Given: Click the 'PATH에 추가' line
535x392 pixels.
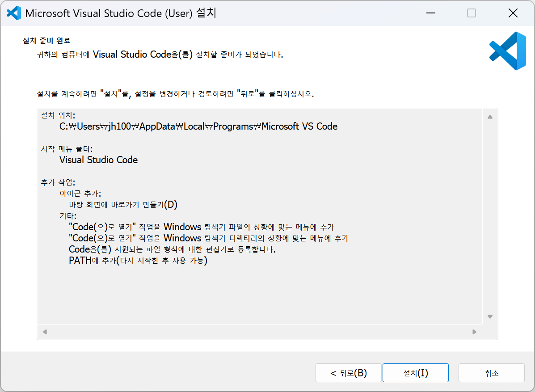Looking at the screenshot, I should pos(138,261).
